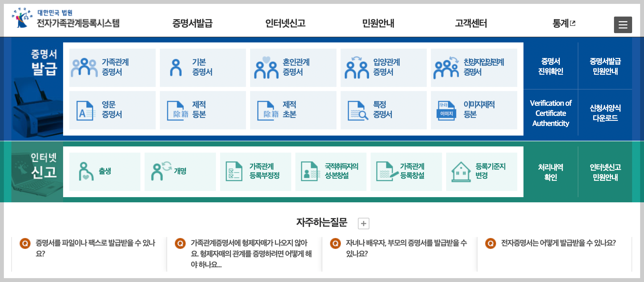Open the 혼인관계증명서 couple icon
Screen dimensions: 644x282
coord(266,68)
